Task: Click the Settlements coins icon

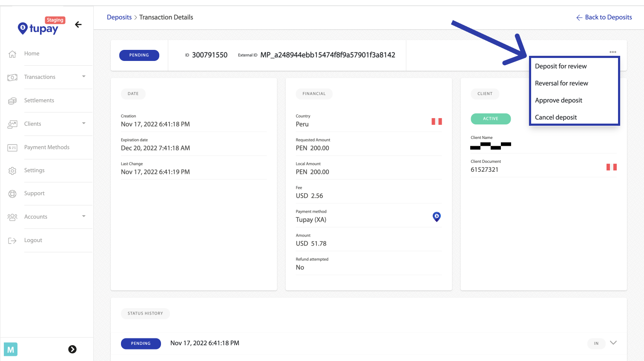Action: coord(12,101)
